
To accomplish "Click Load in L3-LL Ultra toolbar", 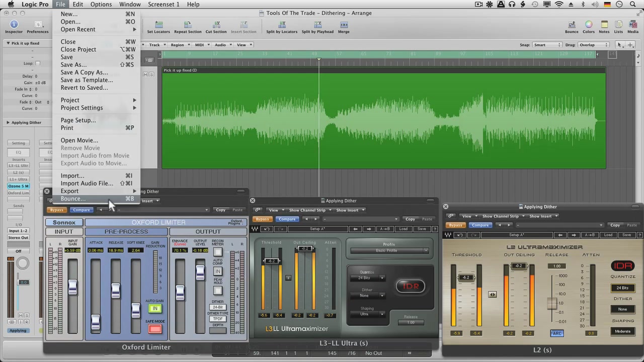I will [x=404, y=229].
